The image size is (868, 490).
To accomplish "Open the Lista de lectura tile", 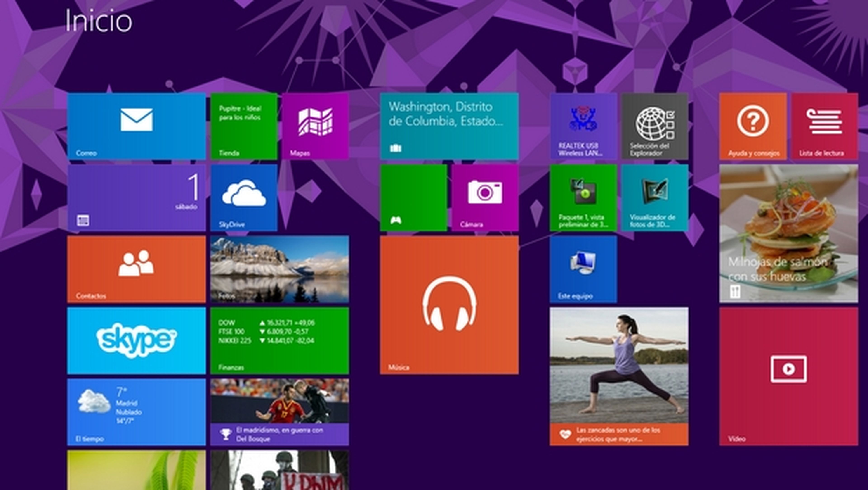I will coord(824,126).
